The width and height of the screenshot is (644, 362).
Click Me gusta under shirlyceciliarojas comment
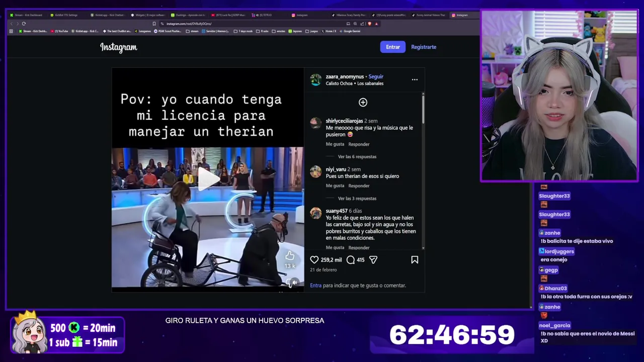click(335, 144)
